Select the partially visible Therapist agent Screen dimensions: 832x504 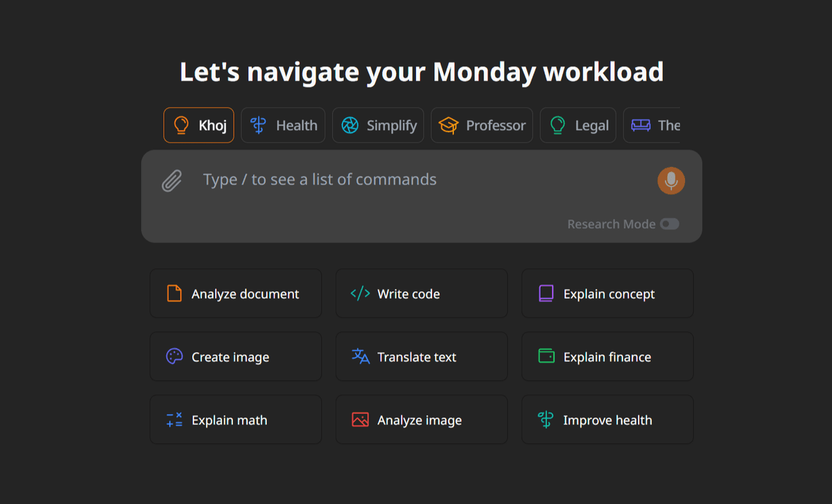coord(652,125)
